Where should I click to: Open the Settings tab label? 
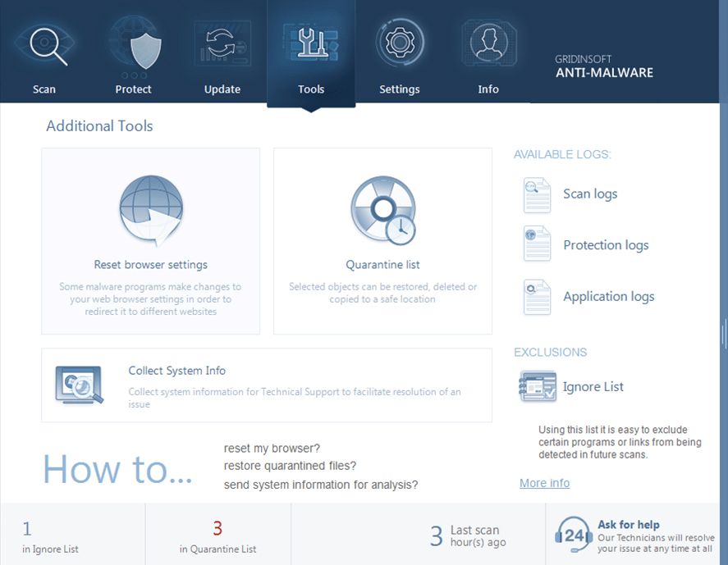click(x=400, y=89)
